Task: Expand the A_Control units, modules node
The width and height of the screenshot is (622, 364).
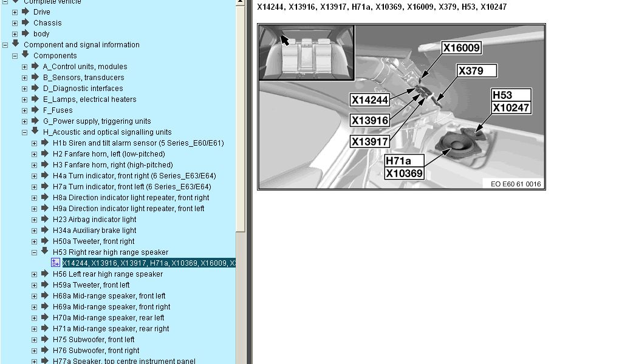Action: click(25, 67)
